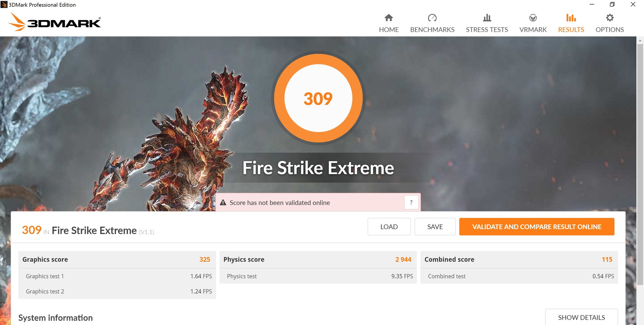Click the Stress Tests bar chart icon
644x325 pixels.
point(487,17)
